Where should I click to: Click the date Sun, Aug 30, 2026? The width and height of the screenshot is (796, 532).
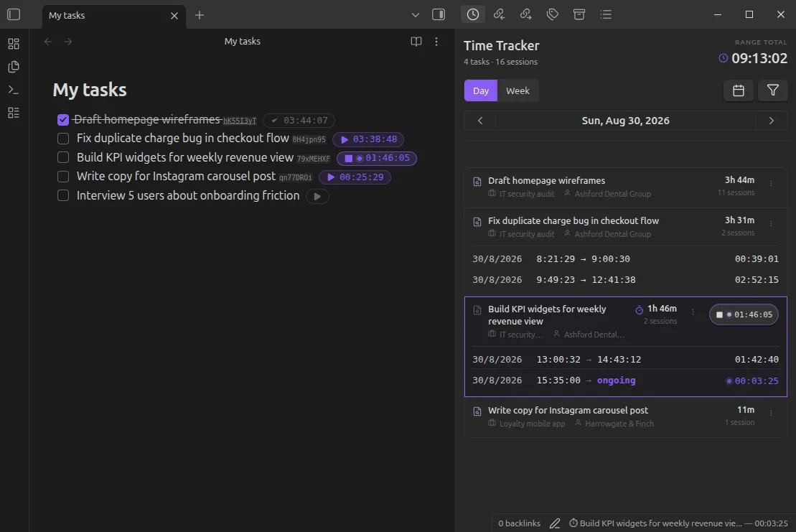[x=625, y=121]
